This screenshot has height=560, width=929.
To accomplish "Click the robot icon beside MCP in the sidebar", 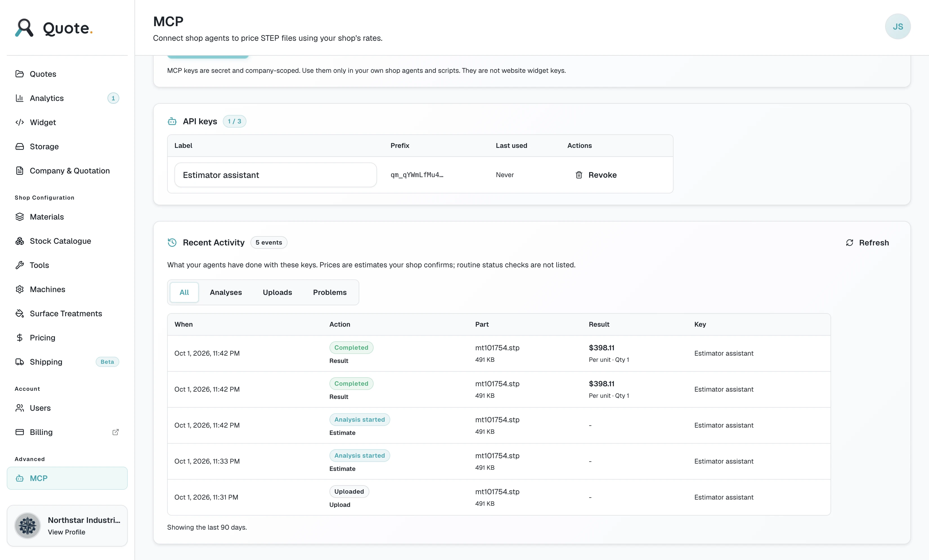I will click(x=20, y=478).
